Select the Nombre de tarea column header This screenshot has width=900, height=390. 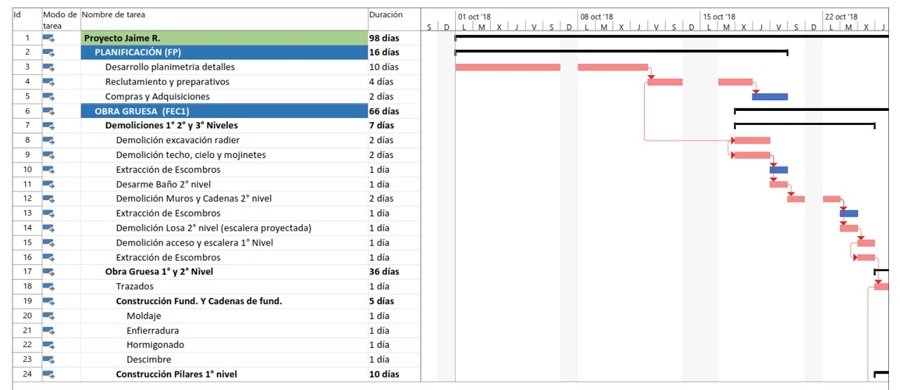[x=224, y=20]
